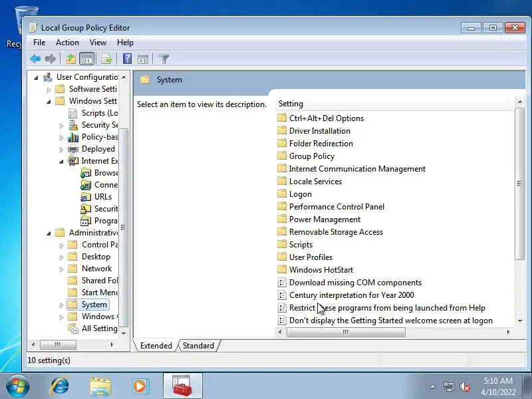This screenshot has height=399, width=532.
Task: Collapse the Internet Explorer Maintenance node
Action: [x=61, y=162]
